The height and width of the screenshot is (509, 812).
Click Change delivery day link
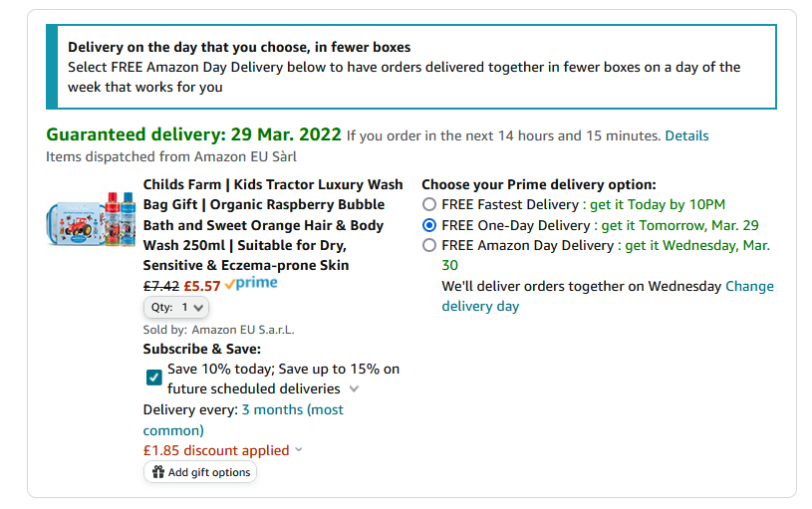(x=608, y=296)
